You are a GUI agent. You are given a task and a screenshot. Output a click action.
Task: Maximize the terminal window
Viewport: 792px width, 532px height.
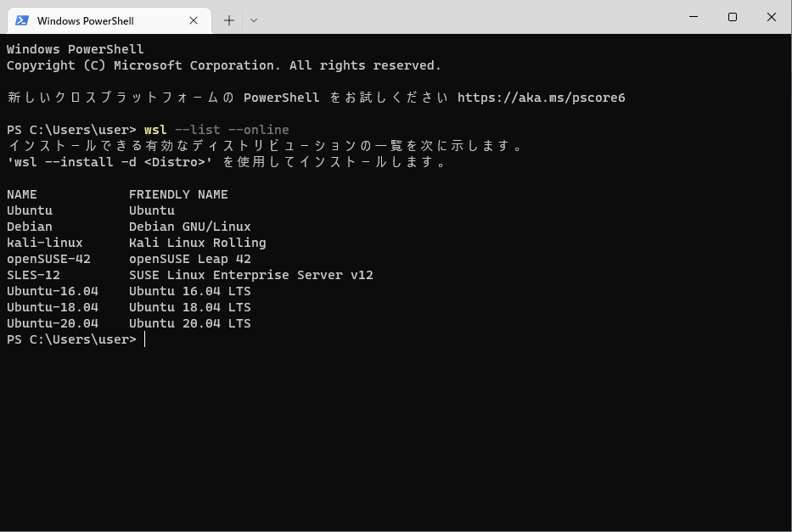[x=733, y=17]
